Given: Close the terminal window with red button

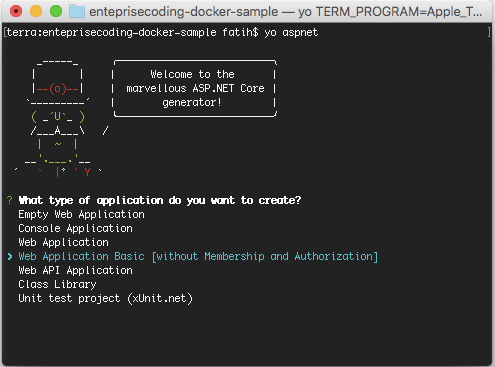Looking at the screenshot, I should click(x=16, y=11).
